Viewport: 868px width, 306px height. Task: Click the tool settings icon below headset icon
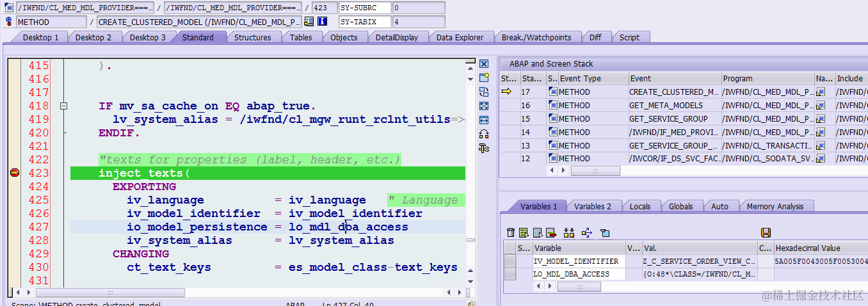point(484,148)
